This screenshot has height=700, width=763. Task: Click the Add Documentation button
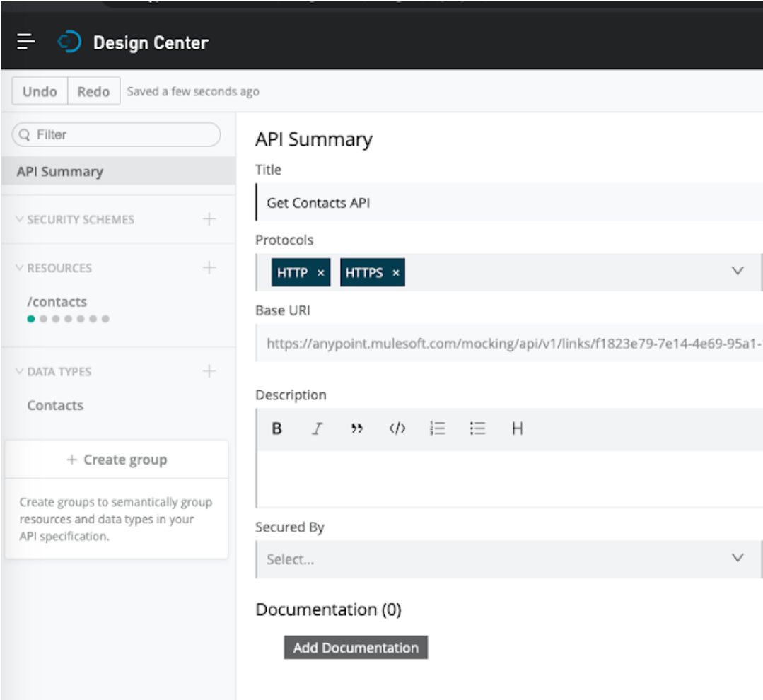[x=356, y=648]
